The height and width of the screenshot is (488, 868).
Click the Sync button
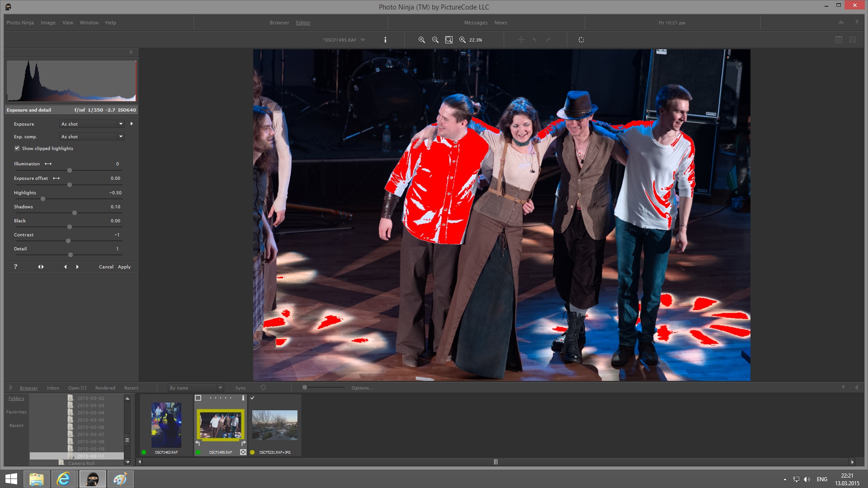click(x=241, y=388)
